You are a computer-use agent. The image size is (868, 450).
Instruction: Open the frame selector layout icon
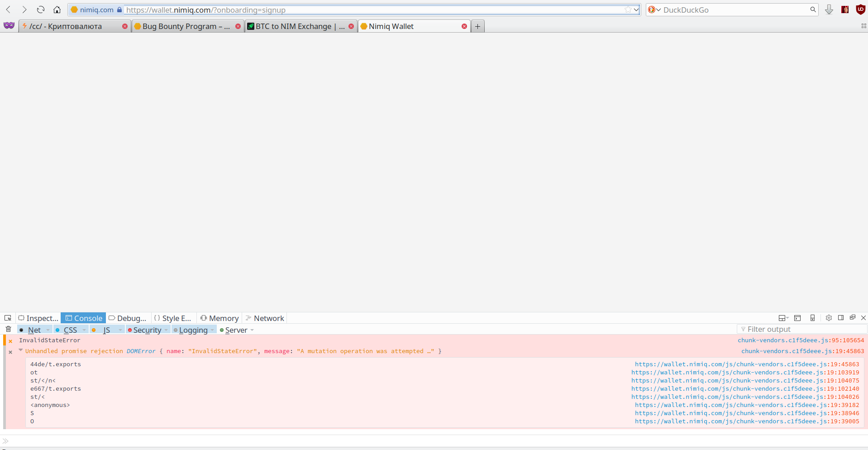[x=783, y=318]
